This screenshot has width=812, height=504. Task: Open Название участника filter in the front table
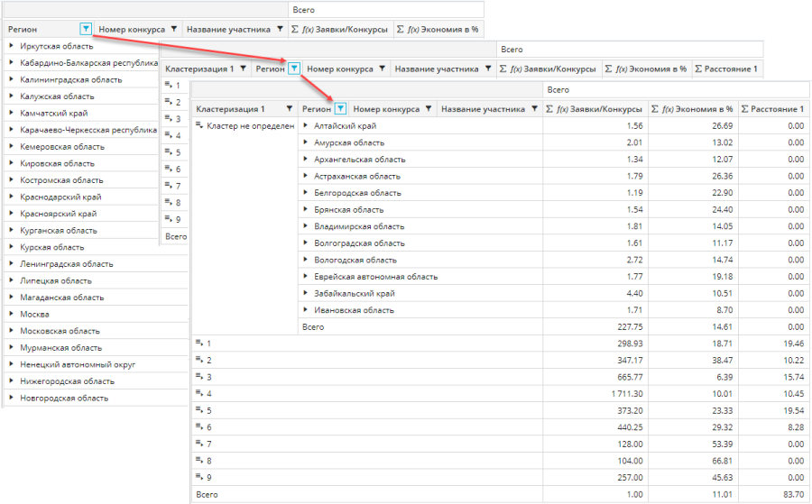click(533, 109)
